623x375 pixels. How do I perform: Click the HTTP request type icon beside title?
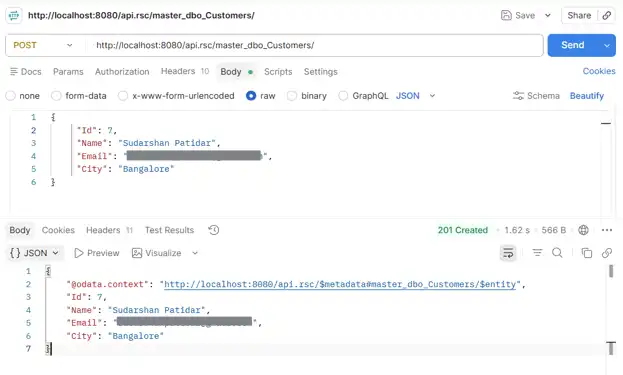[x=14, y=15]
